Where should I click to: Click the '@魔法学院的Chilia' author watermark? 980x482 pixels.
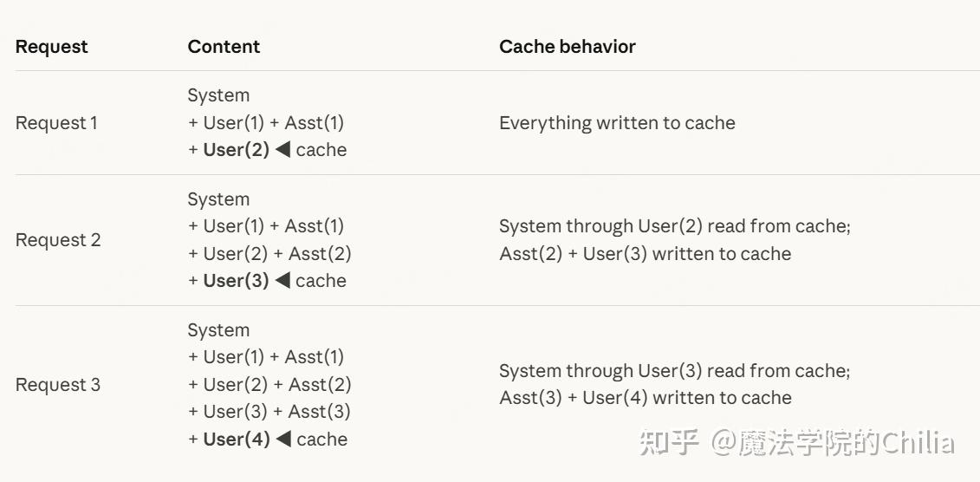tap(833, 443)
